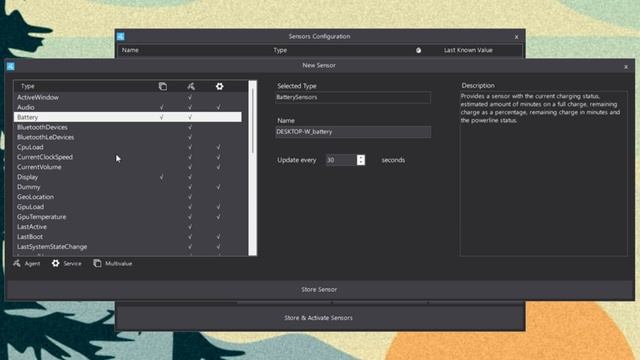Click the agent column header icon
640x360 pixels.
coord(191,86)
